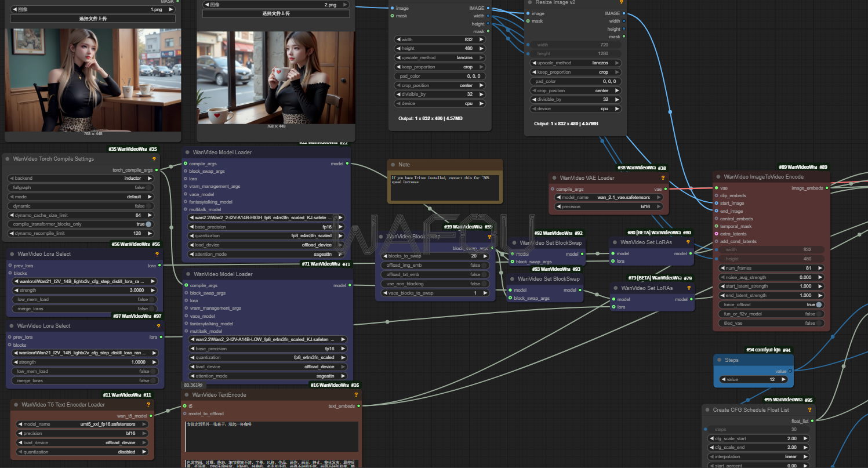Collapse the Steps node via its dot
Image resolution: width=868 pixels, height=468 pixels.
pyautogui.click(x=719, y=360)
